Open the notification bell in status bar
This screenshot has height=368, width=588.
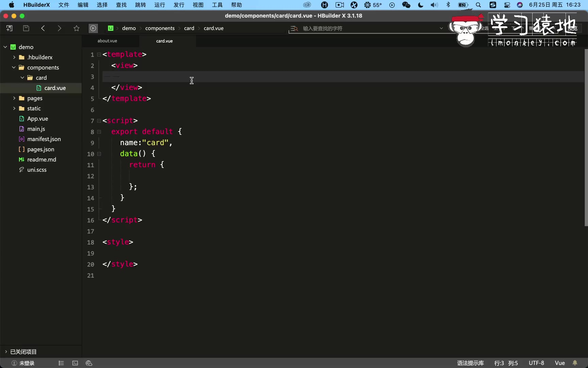tap(575, 363)
